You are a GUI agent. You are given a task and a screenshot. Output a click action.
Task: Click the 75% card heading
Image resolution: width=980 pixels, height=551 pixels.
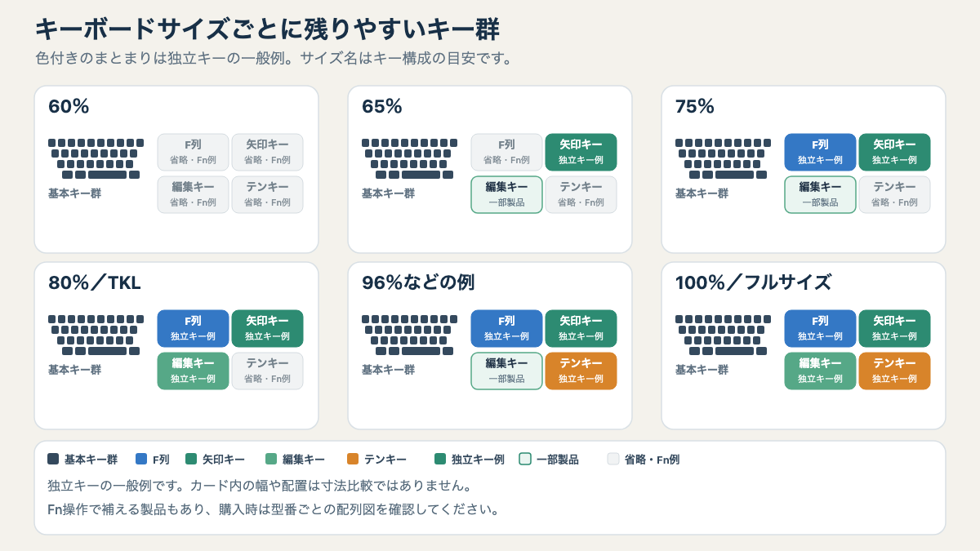(695, 106)
